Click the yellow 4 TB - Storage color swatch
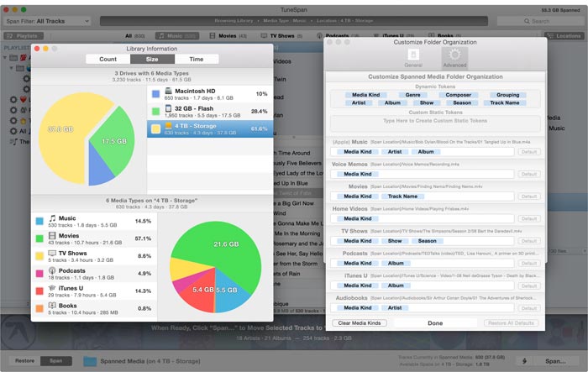 (155, 129)
